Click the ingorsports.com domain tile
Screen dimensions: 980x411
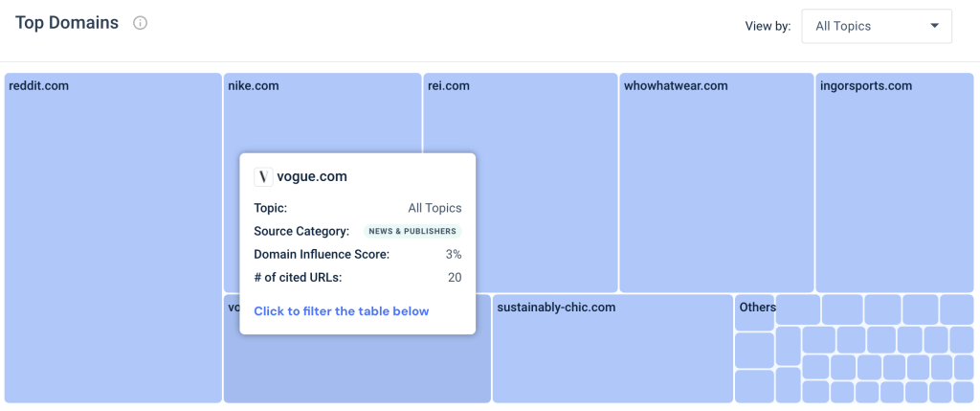[894, 182]
